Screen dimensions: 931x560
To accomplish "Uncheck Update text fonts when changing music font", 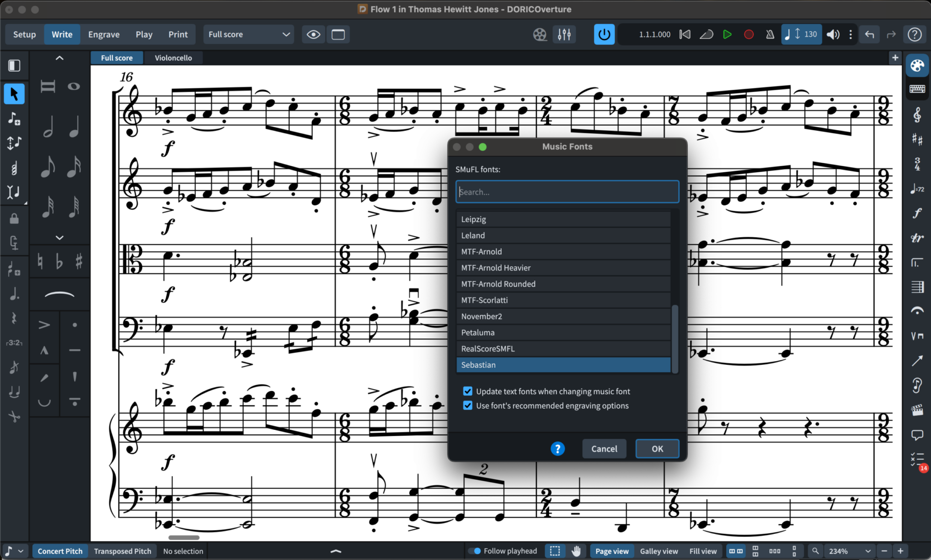I will click(x=467, y=391).
